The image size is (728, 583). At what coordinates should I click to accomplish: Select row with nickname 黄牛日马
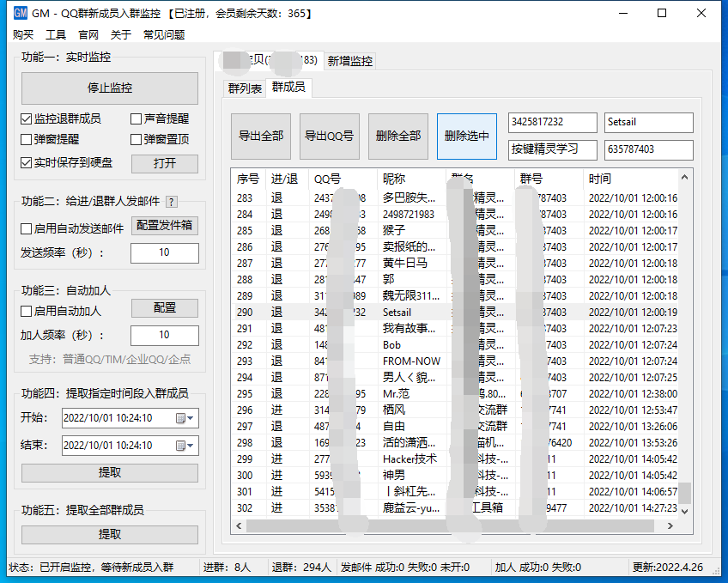[455, 264]
